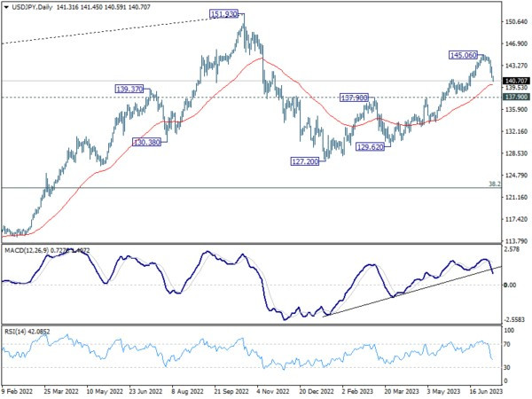The width and height of the screenshot is (532, 399).
Task: Click the 124.790 price axis value
Action: [516, 176]
